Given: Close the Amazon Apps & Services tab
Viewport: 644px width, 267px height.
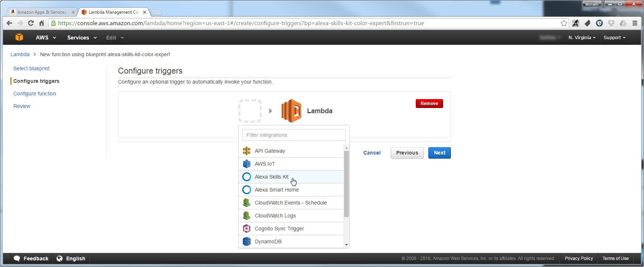Looking at the screenshot, I should [73, 12].
